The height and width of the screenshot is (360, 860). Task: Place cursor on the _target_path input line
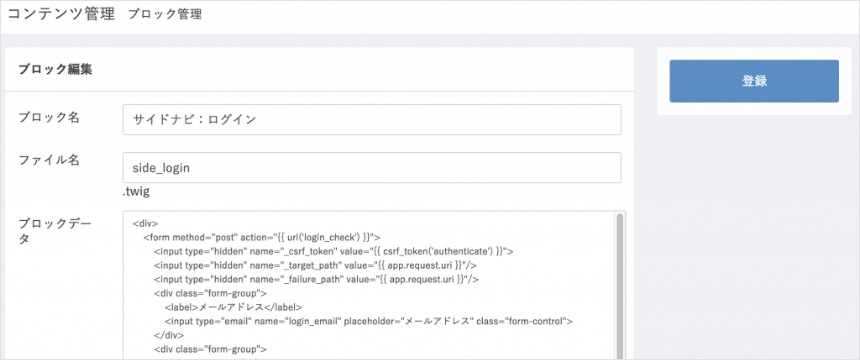(x=315, y=265)
